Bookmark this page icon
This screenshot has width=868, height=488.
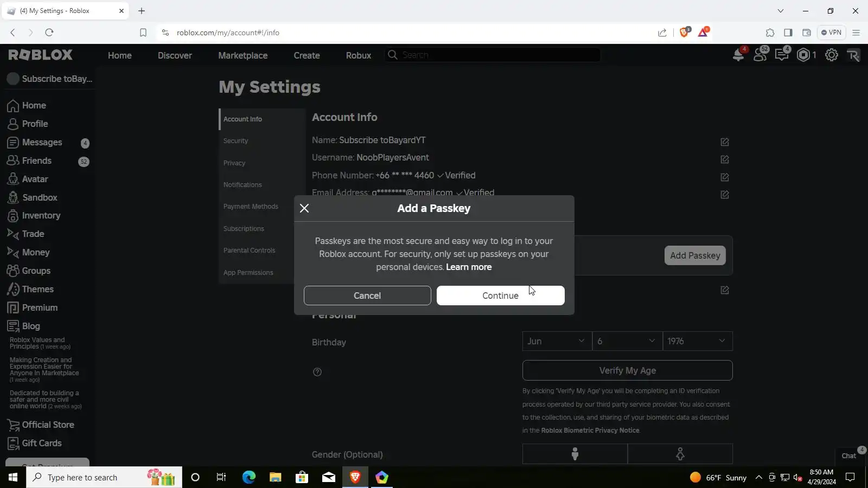pos(143,33)
